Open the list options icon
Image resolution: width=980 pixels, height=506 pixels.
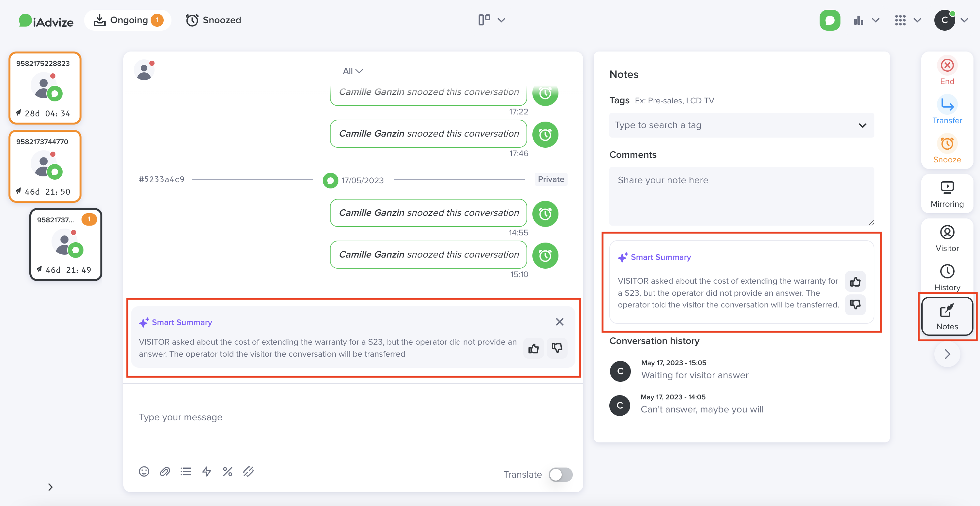186,472
